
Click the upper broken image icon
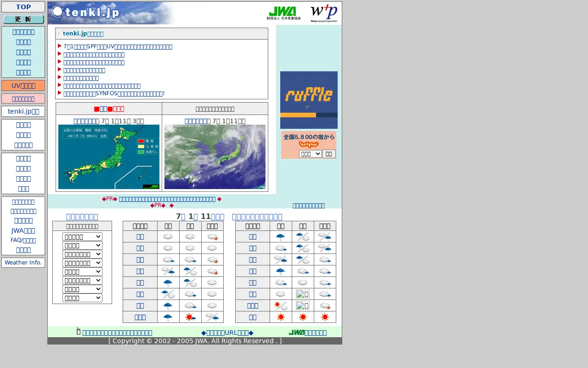pyautogui.click(x=303, y=294)
